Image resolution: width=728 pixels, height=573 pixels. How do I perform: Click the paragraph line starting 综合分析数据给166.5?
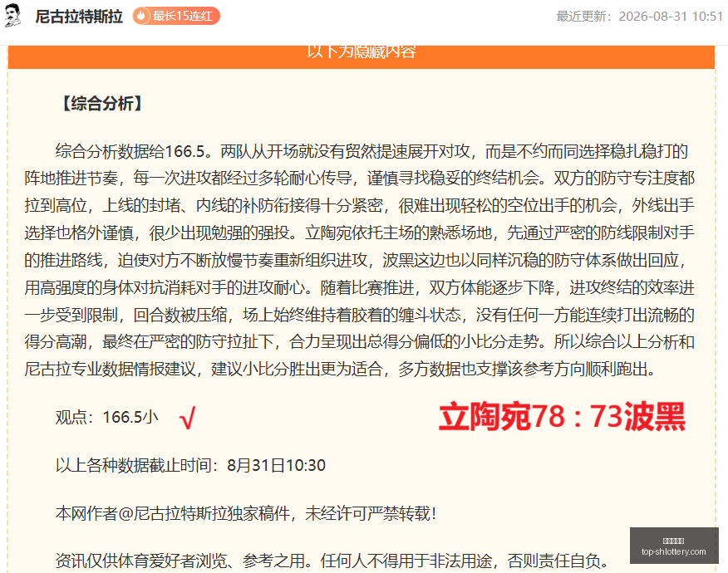371,151
